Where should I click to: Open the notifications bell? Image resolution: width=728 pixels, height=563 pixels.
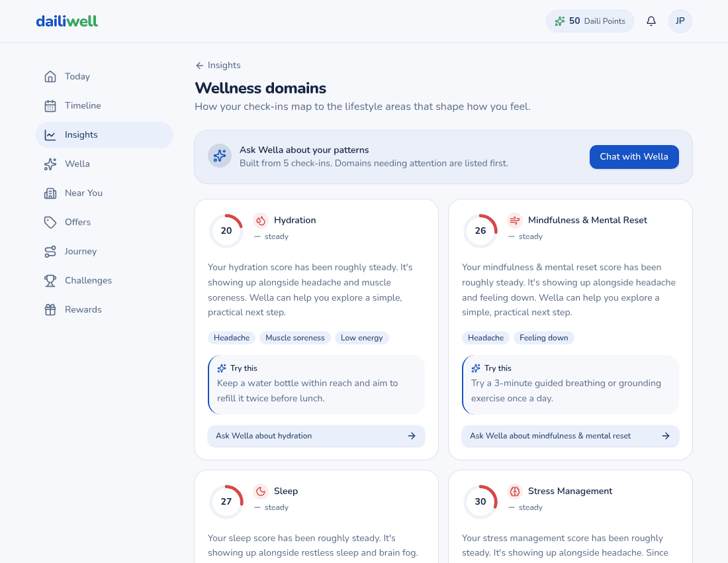(x=651, y=21)
